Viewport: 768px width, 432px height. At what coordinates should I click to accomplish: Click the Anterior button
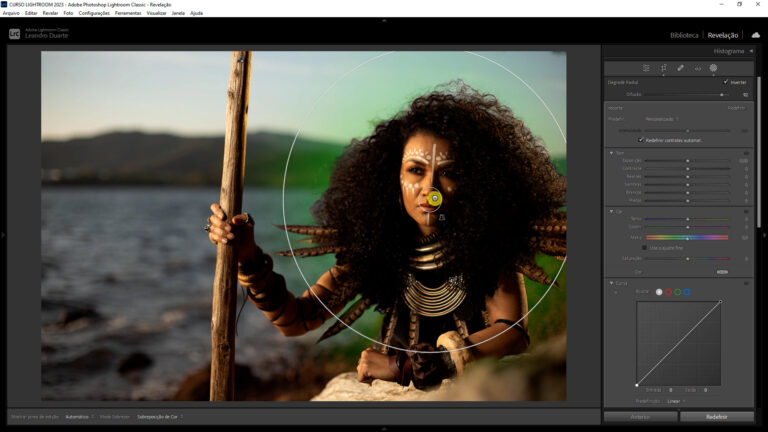(640, 416)
